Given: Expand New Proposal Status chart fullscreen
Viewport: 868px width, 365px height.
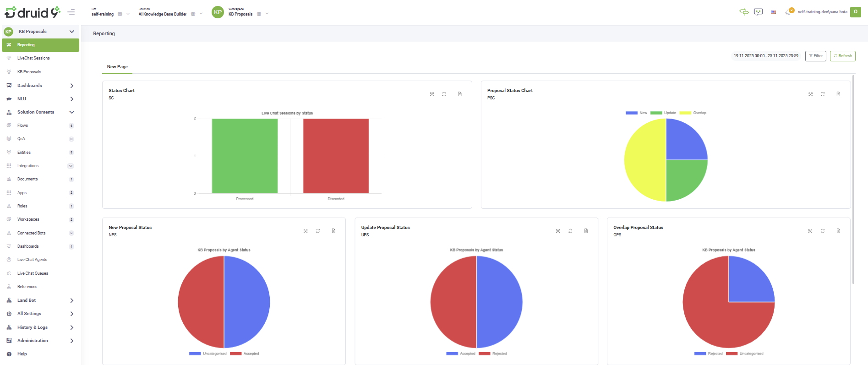Looking at the screenshot, I should coord(306,231).
